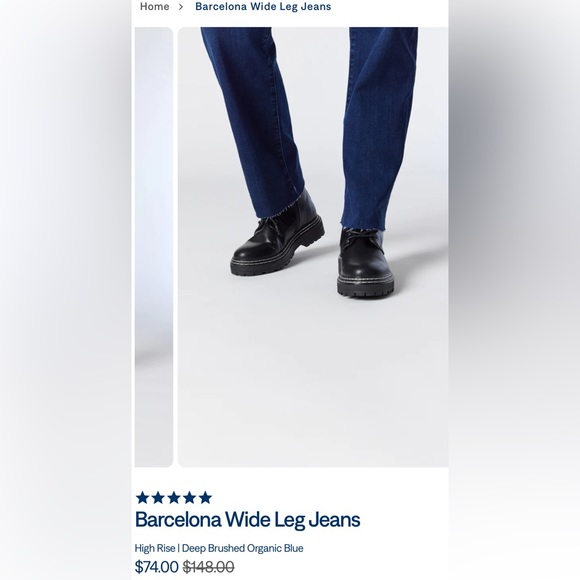This screenshot has width=580, height=580.
Task: Click the breadcrumb chevron separator
Action: (181, 7)
